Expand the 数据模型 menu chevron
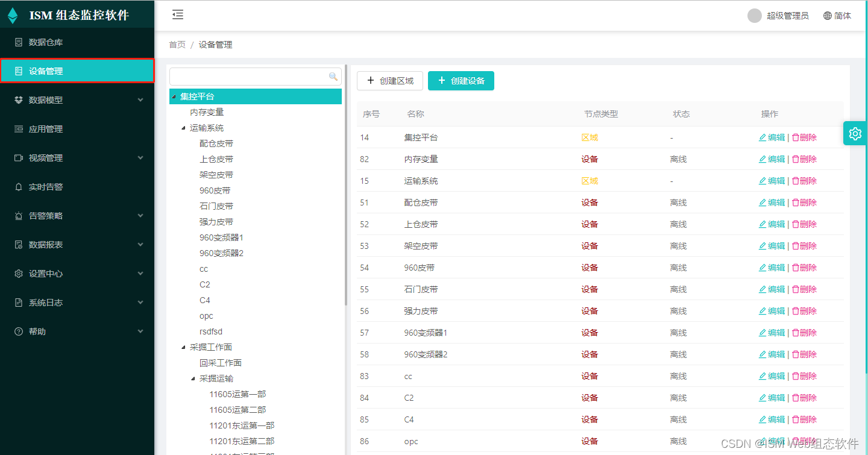 pyautogui.click(x=140, y=100)
